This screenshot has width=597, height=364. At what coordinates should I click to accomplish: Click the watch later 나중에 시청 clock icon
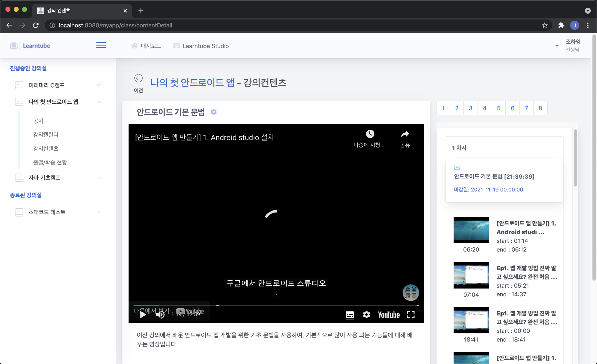click(370, 134)
